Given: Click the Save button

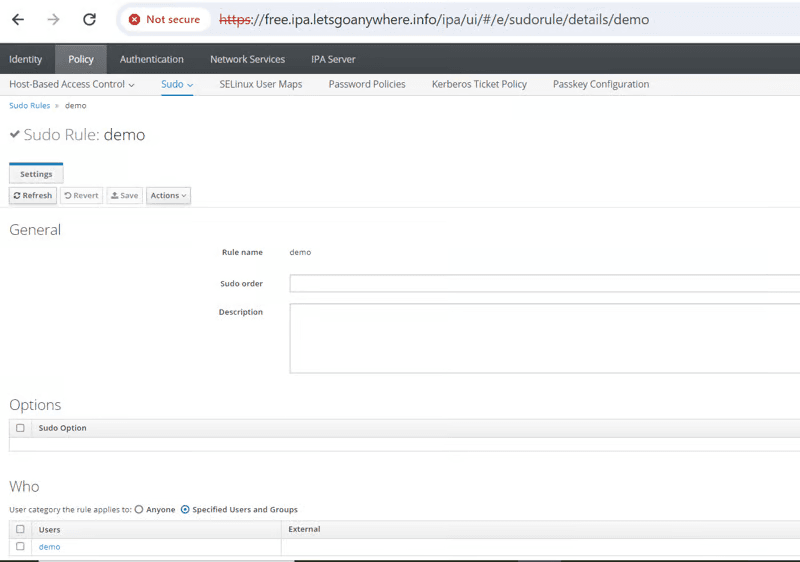Looking at the screenshot, I should pos(125,196).
